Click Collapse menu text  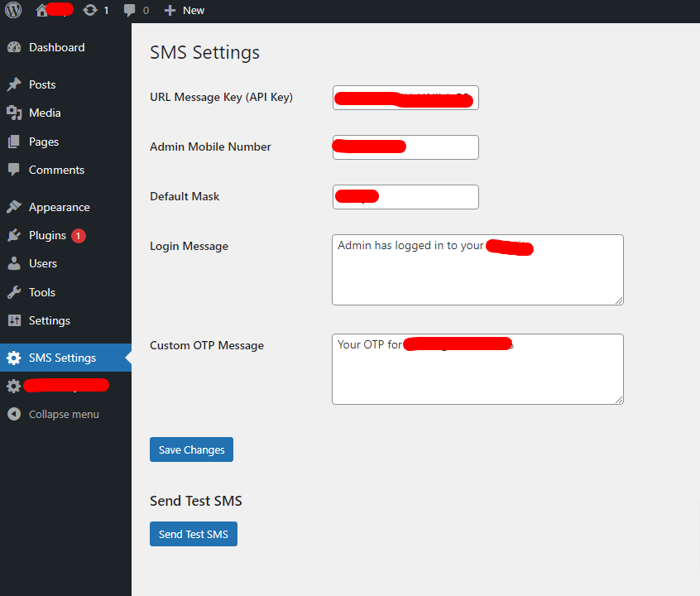pos(64,414)
